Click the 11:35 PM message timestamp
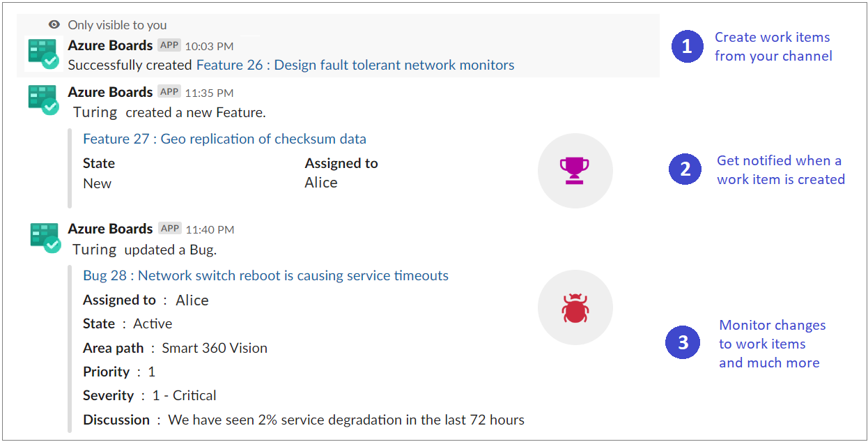 click(x=209, y=93)
